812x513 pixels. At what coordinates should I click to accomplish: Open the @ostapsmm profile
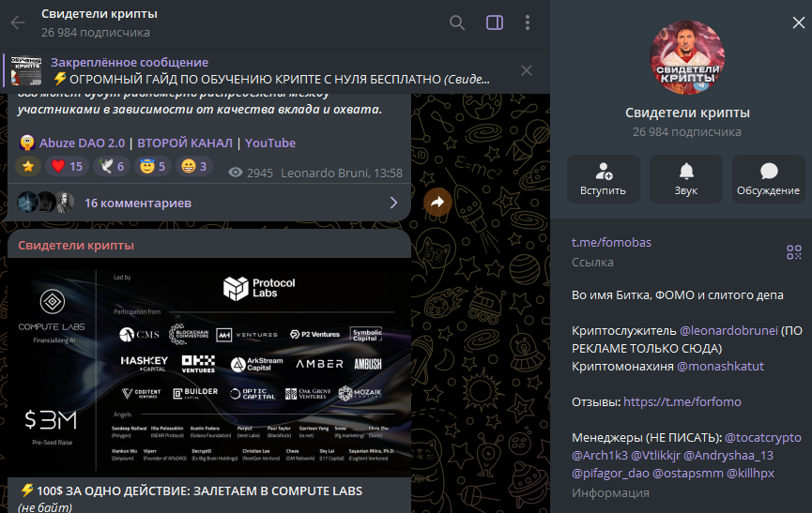click(688, 474)
